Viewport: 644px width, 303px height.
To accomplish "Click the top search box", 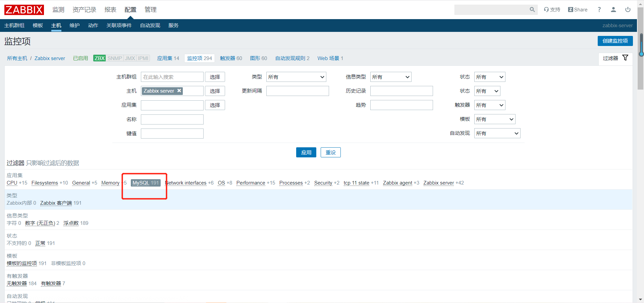I will pyautogui.click(x=491, y=10).
